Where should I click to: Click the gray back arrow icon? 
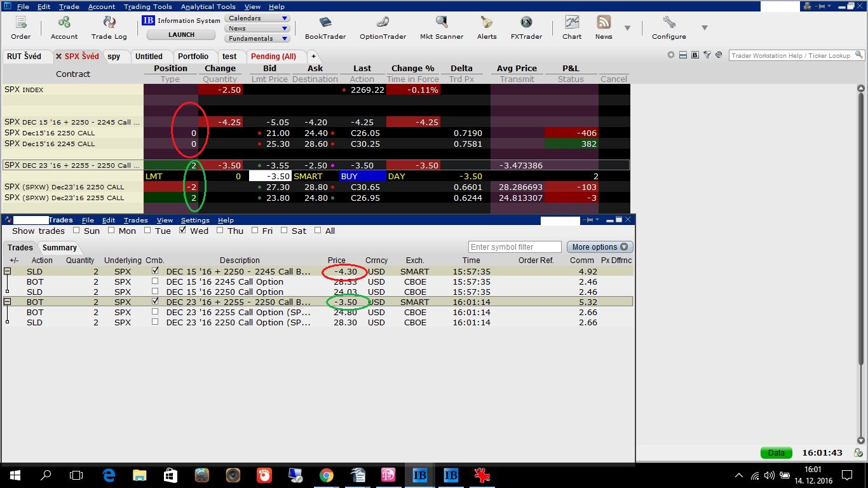671,55
